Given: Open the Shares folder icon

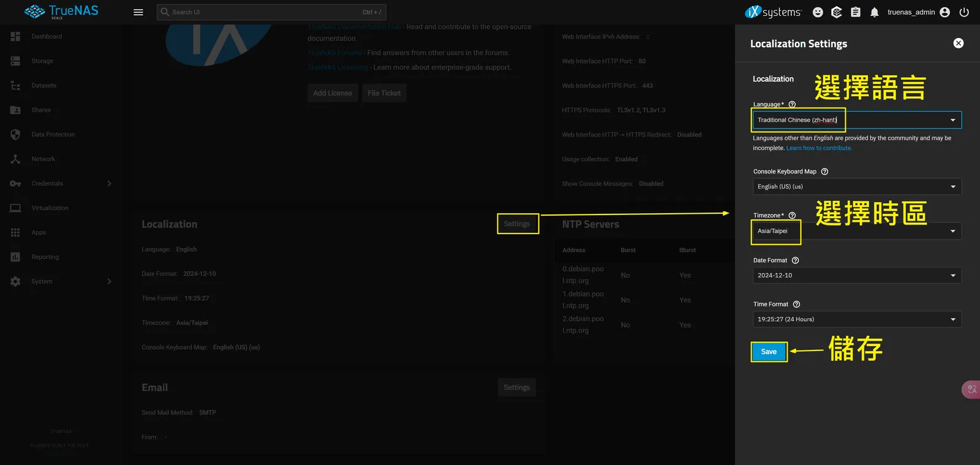Looking at the screenshot, I should click(15, 110).
